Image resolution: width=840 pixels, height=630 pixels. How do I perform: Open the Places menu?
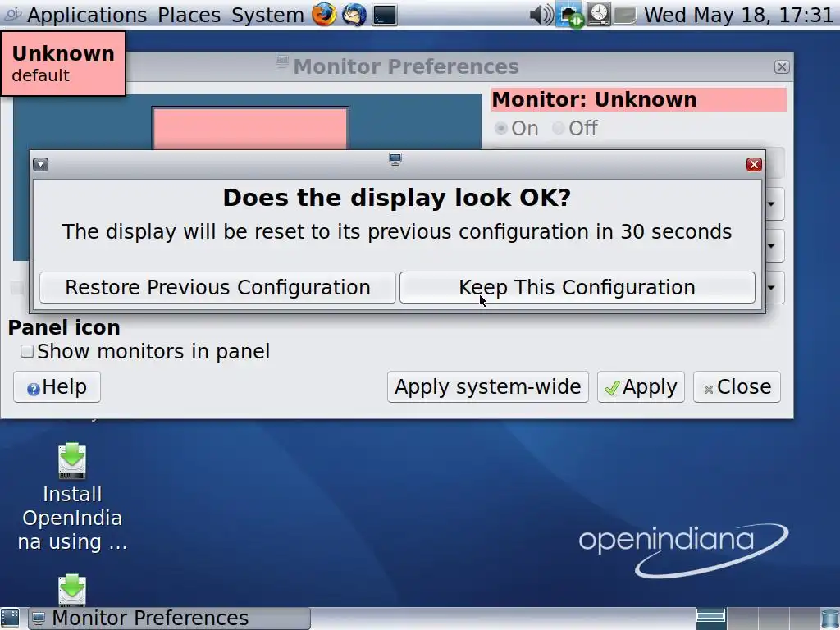[189, 15]
